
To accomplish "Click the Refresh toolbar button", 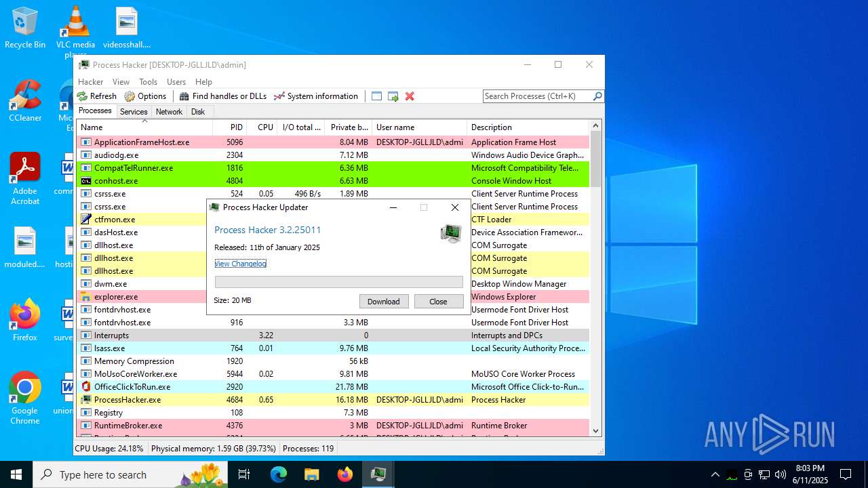I will [x=97, y=96].
